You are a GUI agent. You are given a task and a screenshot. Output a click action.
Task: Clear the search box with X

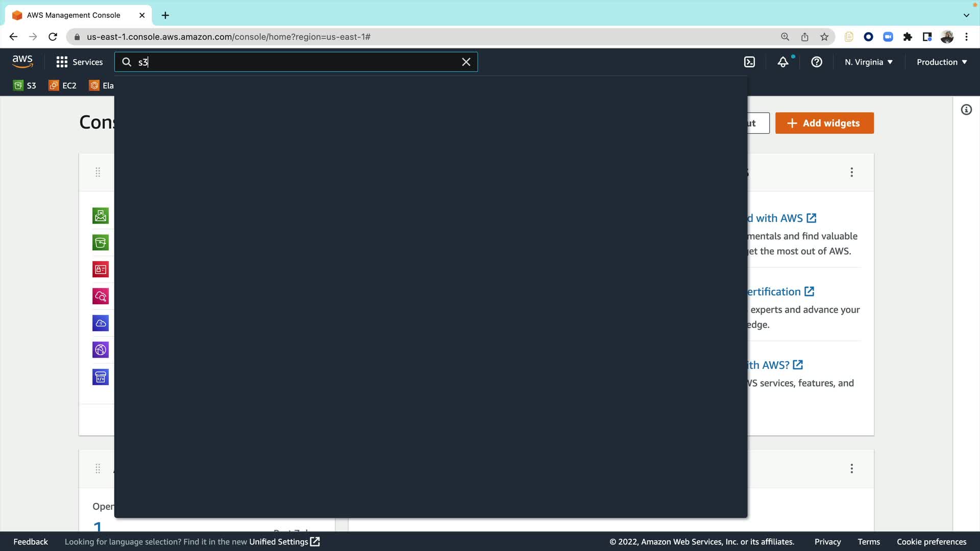(x=466, y=62)
